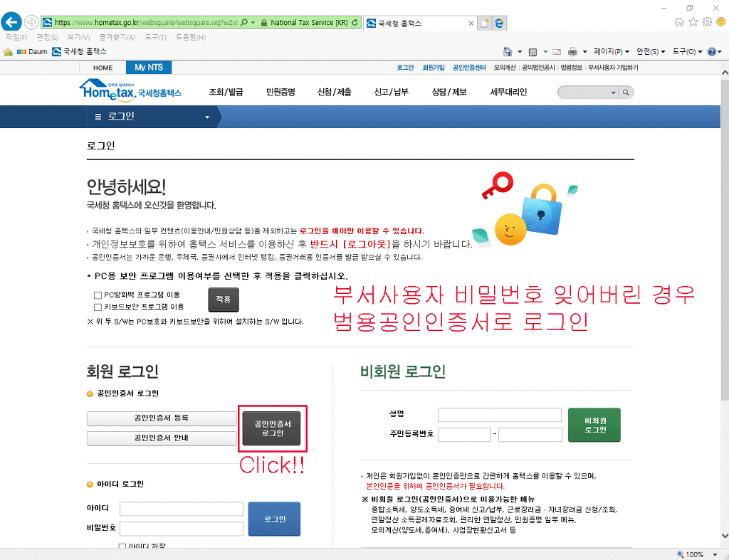Open favorites star at top right
The height and width of the screenshot is (560, 729).
[x=693, y=22]
